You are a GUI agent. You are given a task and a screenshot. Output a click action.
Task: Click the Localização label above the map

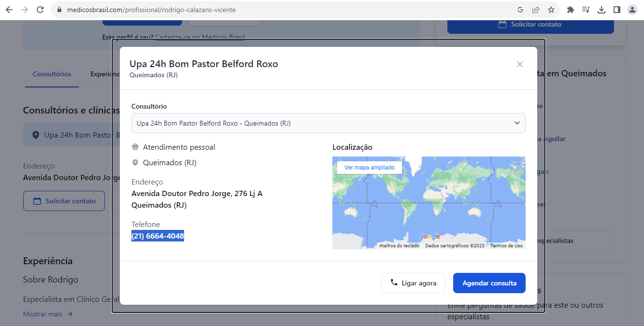pos(352,147)
